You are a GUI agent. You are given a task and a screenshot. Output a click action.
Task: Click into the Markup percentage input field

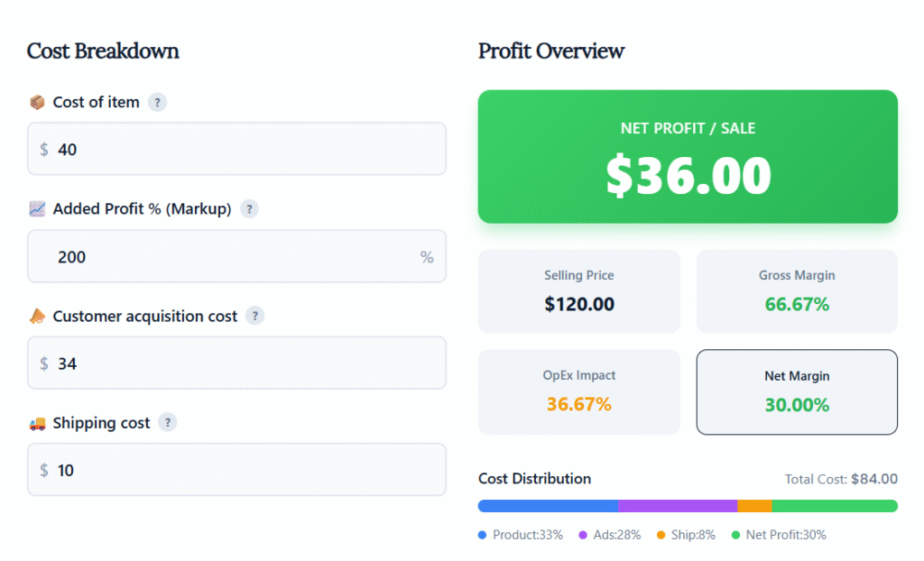226,256
